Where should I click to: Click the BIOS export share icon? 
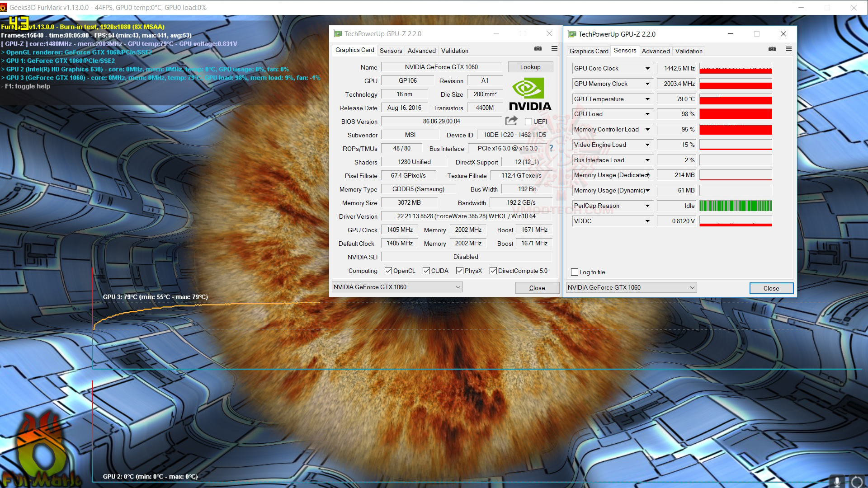tap(511, 121)
